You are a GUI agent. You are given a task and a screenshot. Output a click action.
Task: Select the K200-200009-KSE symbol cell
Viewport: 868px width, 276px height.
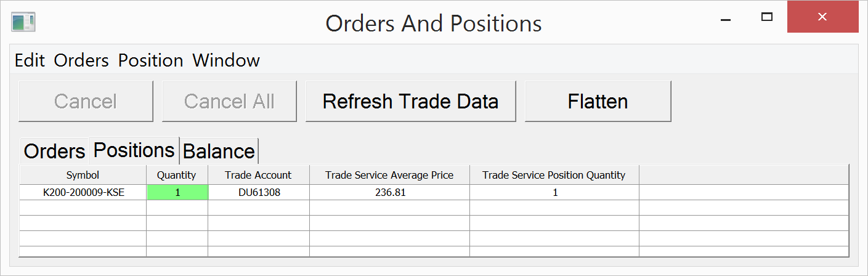tap(83, 192)
